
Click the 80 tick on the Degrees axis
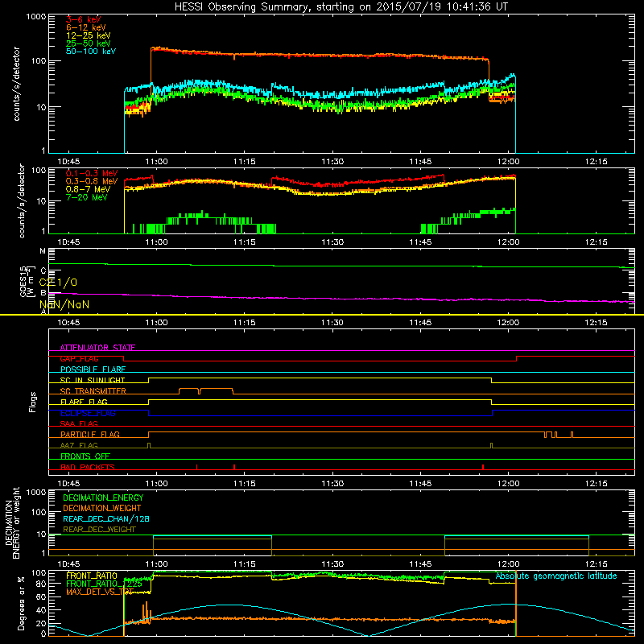click(42, 584)
